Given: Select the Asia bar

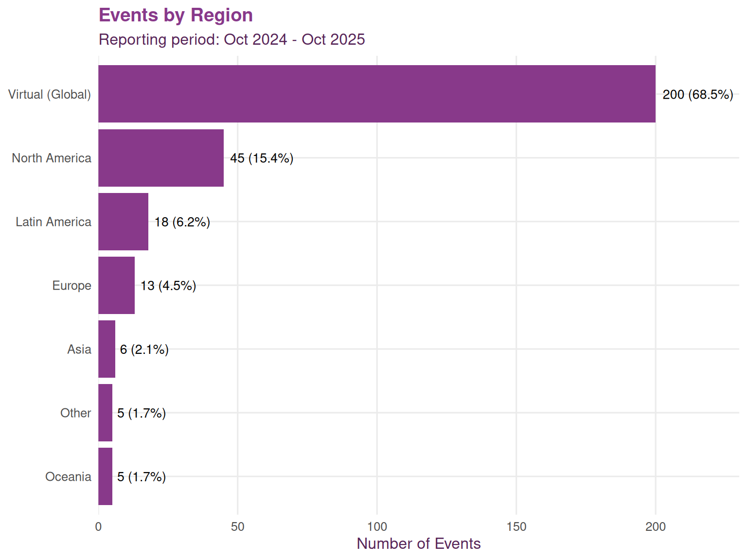Looking at the screenshot, I should [107, 349].
